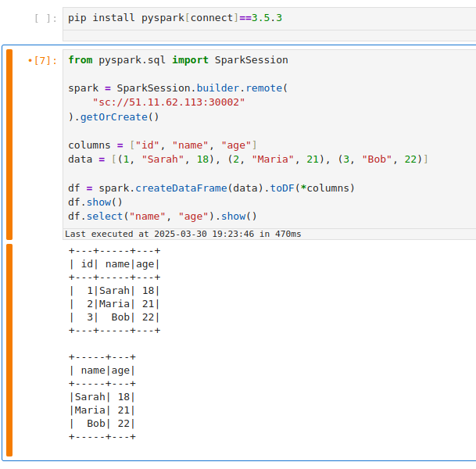
Task: Click the Last executed timestamp text
Action: tap(182, 234)
